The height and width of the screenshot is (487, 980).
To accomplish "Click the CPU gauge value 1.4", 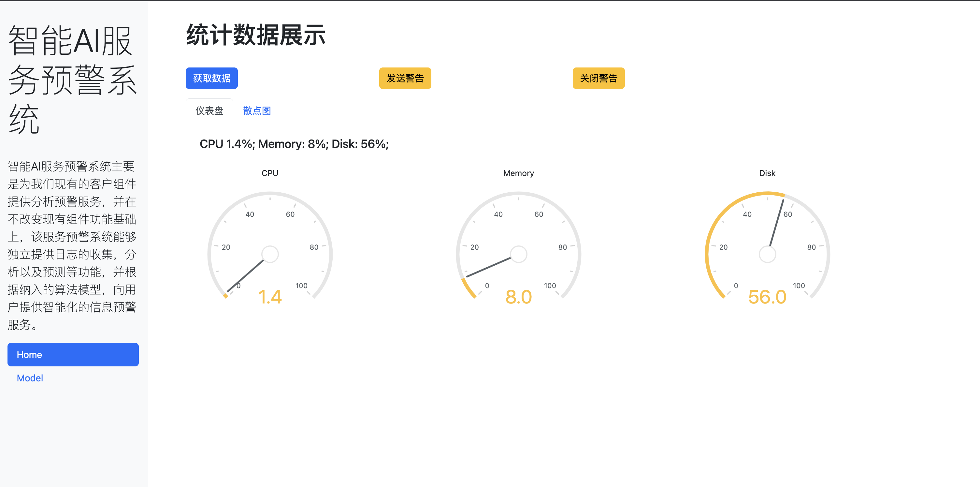I will click(270, 297).
